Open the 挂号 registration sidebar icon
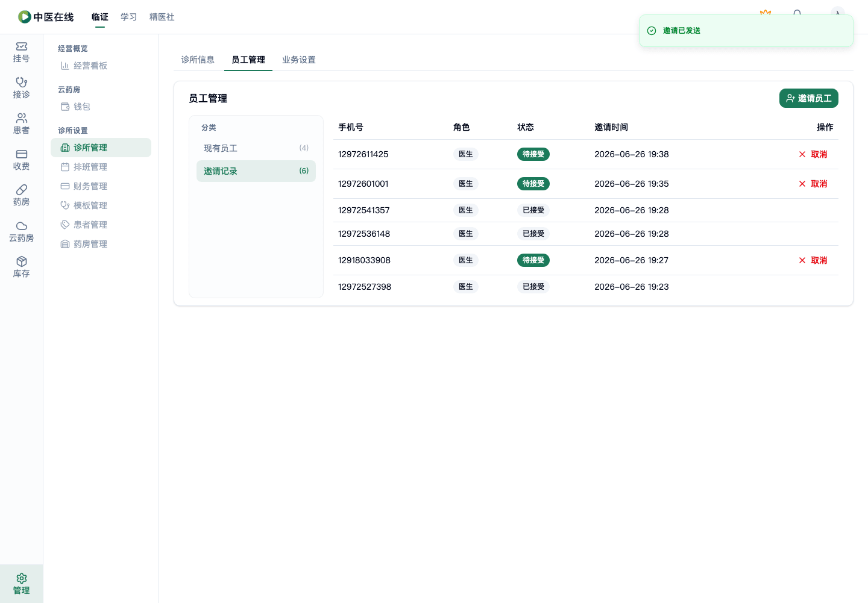 (22, 46)
